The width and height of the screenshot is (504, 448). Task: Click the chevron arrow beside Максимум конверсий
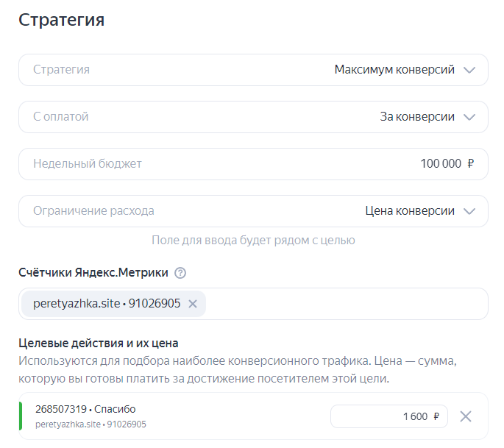tap(469, 70)
